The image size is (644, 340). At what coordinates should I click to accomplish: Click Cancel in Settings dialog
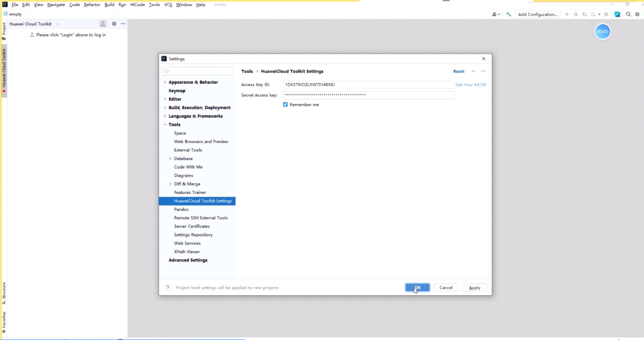pos(446,288)
